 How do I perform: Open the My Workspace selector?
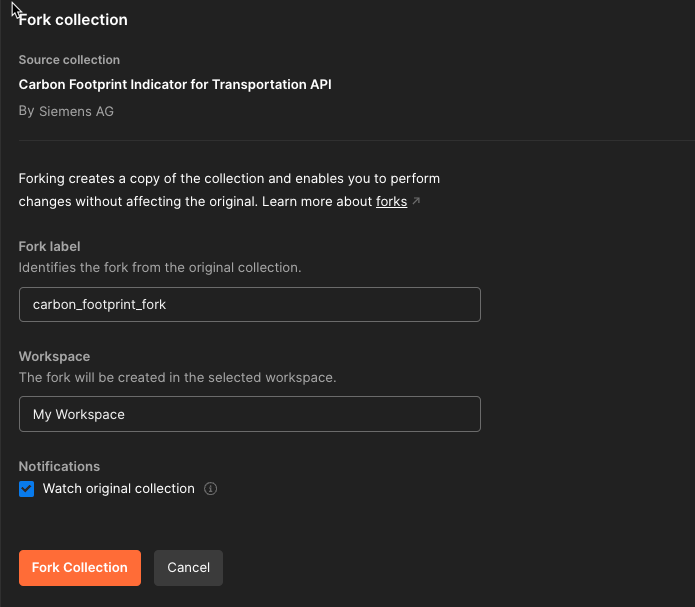(x=250, y=414)
